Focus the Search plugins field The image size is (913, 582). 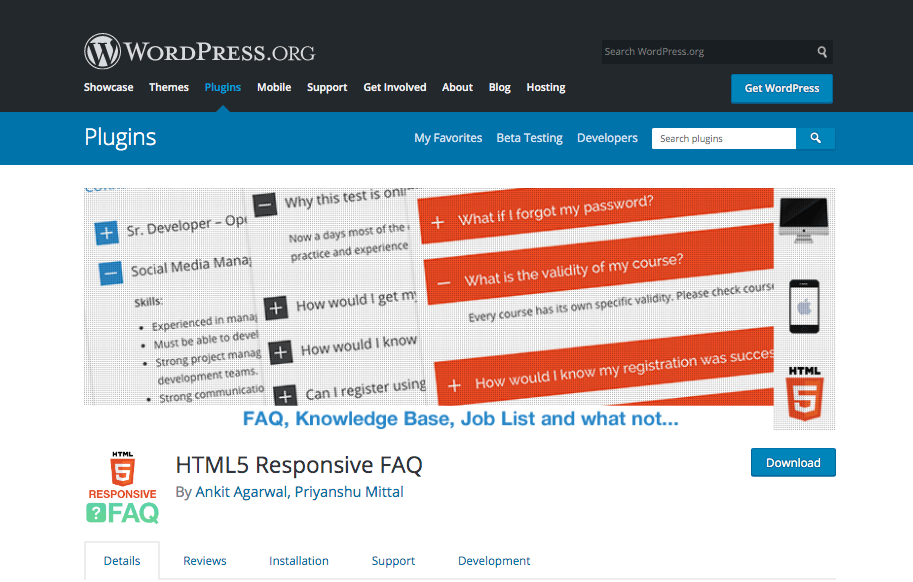[724, 139]
